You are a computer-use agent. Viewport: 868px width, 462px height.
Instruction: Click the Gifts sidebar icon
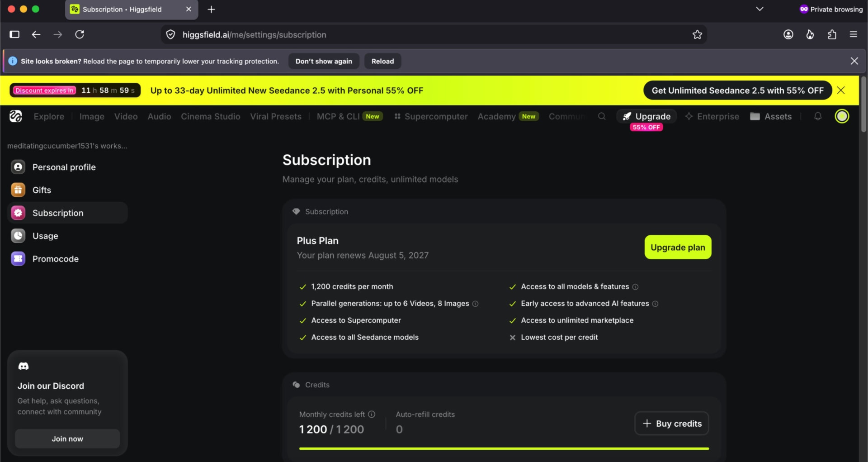[x=18, y=190]
